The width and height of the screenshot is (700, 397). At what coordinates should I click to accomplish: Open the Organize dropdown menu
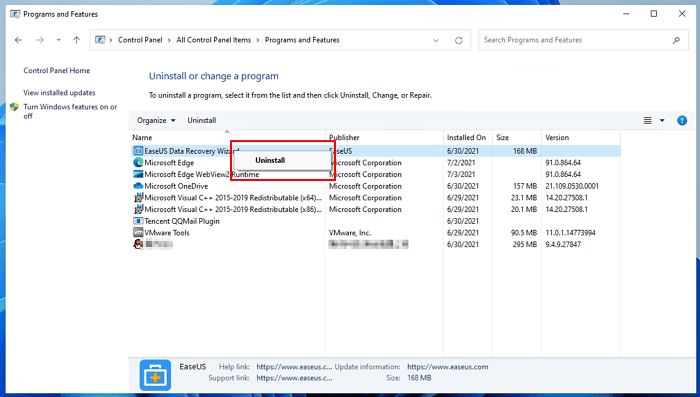[156, 121]
